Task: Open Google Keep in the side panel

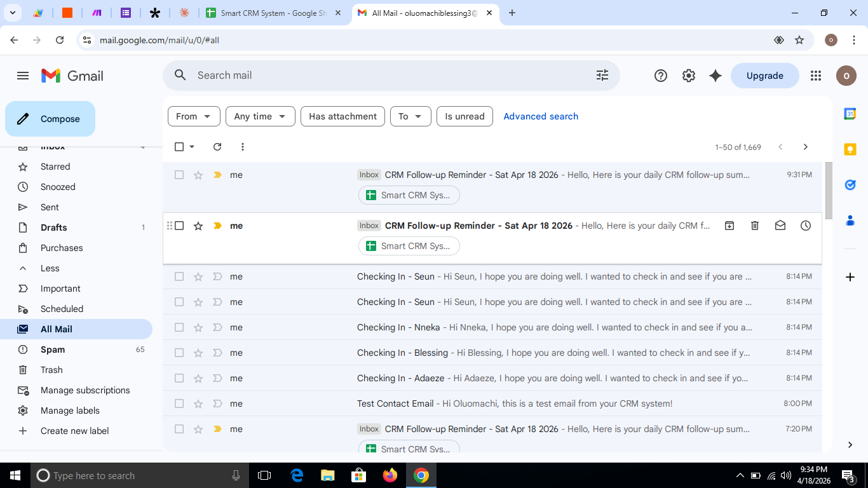Action: tap(850, 149)
